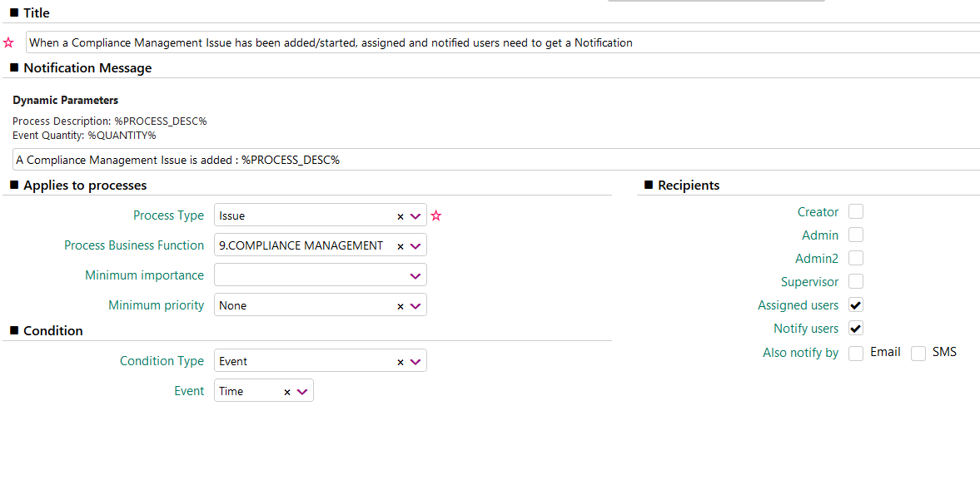Click the Dynamic Parameters heading
Image resolution: width=980 pixels, height=495 pixels.
(65, 100)
